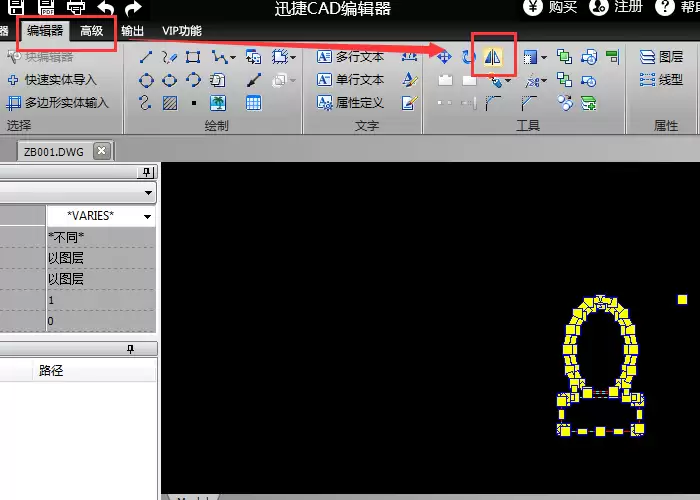This screenshot has height=500, width=700.
Task: Insert a table using grid icon
Action: coord(254,103)
